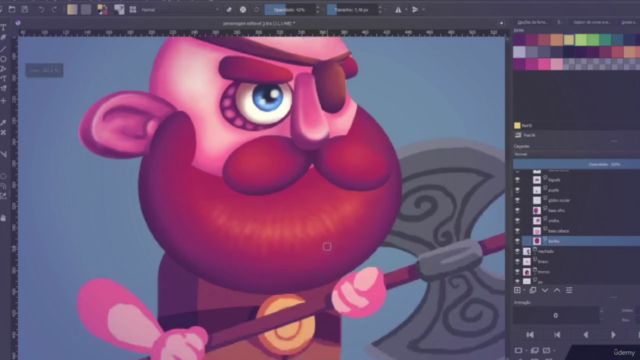640x360 pixels.
Task: Open the Opções da ferramenta docker tab
Action: pos(532,22)
